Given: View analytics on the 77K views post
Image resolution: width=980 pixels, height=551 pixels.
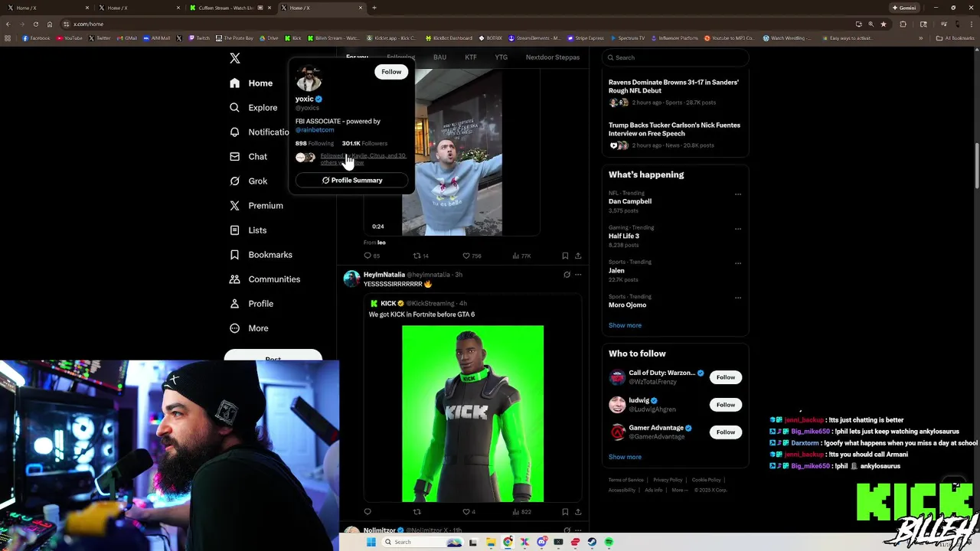Looking at the screenshot, I should pos(521,256).
